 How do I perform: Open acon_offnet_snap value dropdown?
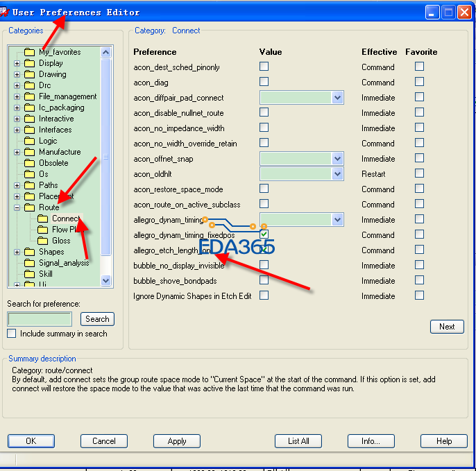pyautogui.click(x=337, y=159)
